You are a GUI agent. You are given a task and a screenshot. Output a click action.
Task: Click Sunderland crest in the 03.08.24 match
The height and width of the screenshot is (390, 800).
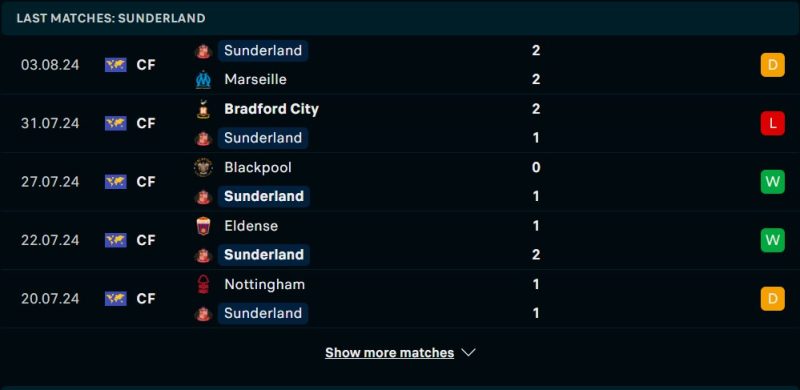point(203,51)
